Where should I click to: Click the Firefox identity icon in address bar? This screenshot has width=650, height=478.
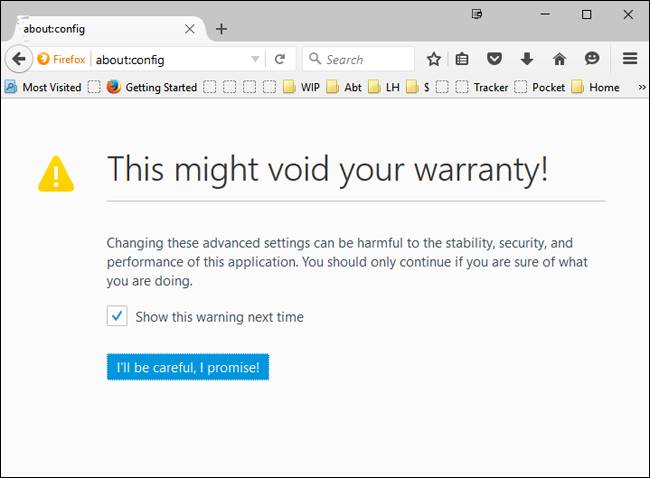43,59
